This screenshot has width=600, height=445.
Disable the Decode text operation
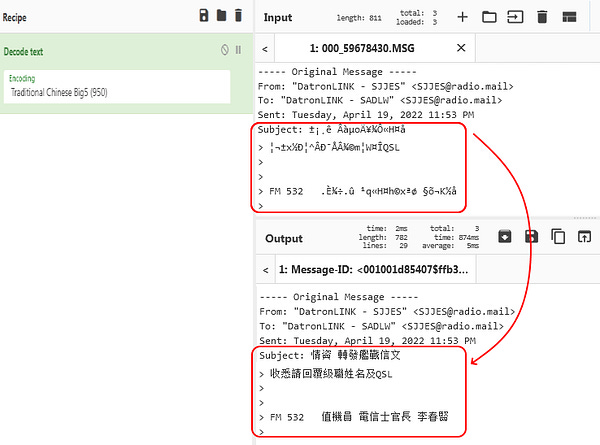pyautogui.click(x=225, y=50)
